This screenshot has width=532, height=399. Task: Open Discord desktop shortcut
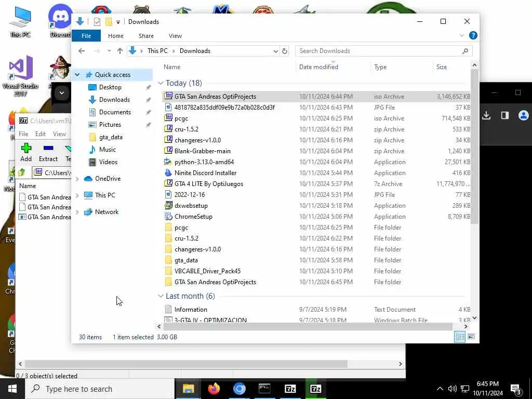click(x=60, y=20)
